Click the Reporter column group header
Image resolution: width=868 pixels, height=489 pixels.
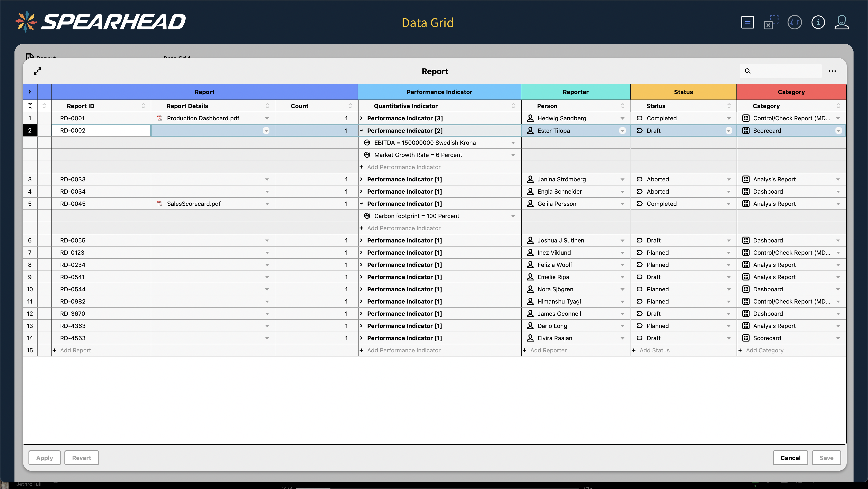(x=575, y=92)
